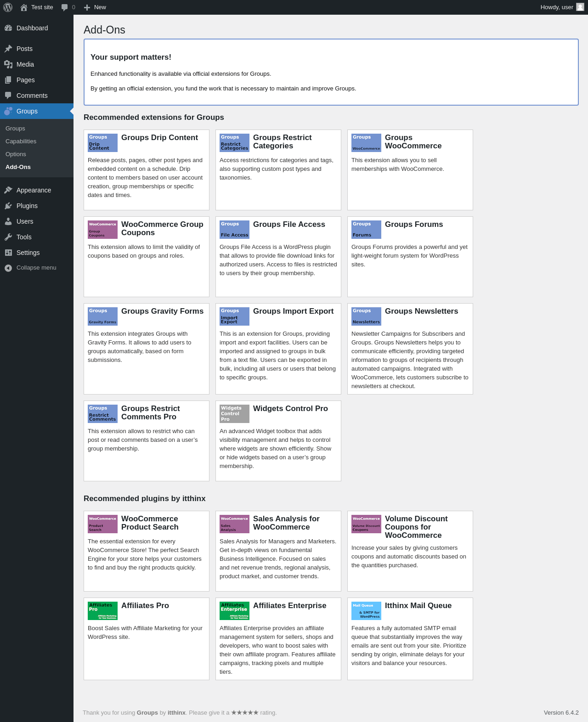Click the WordPress logo in admin bar
The width and height of the screenshot is (588, 722).
point(8,7)
